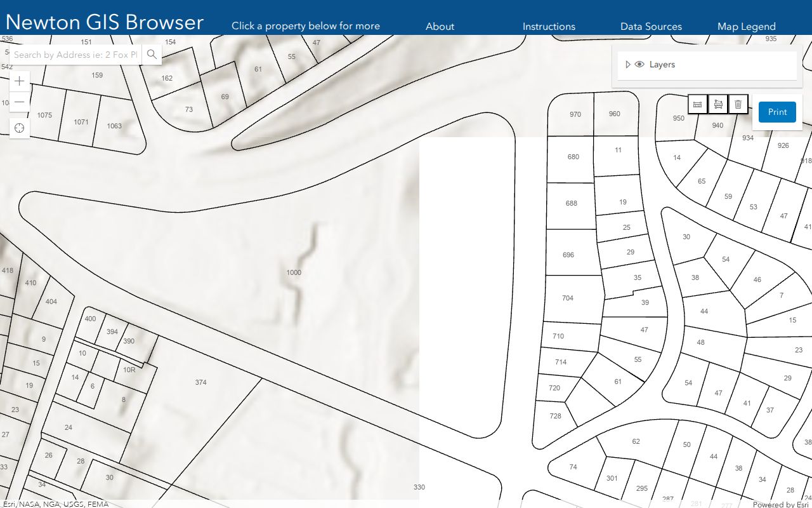Select parcel labeled 970
Image resolution: width=812 pixels, height=508 pixels.
pos(575,114)
